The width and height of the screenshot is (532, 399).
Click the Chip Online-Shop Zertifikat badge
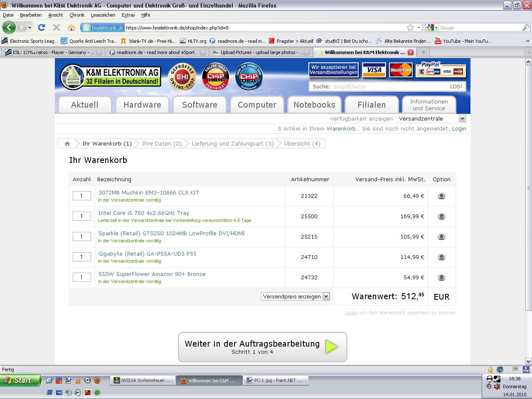pos(215,76)
